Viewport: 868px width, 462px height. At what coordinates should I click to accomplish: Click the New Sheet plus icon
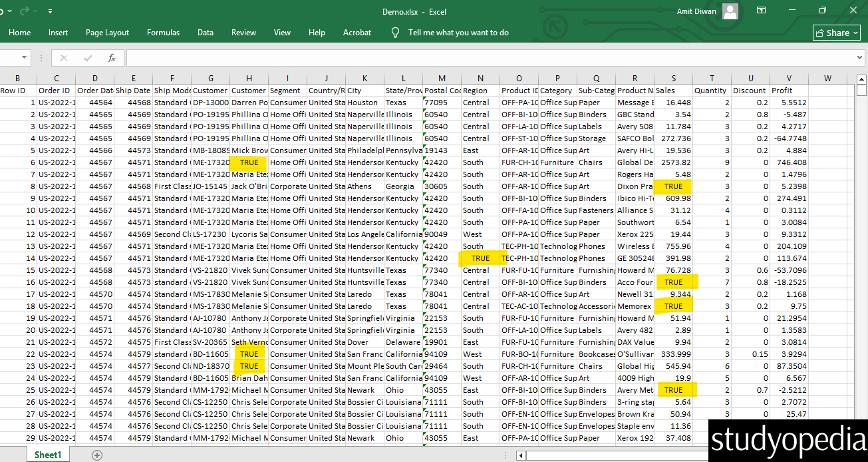tap(97, 455)
